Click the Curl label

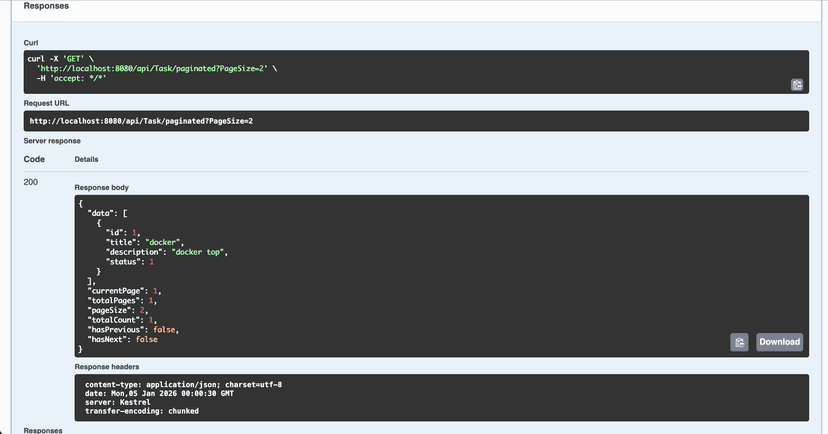pyautogui.click(x=31, y=43)
